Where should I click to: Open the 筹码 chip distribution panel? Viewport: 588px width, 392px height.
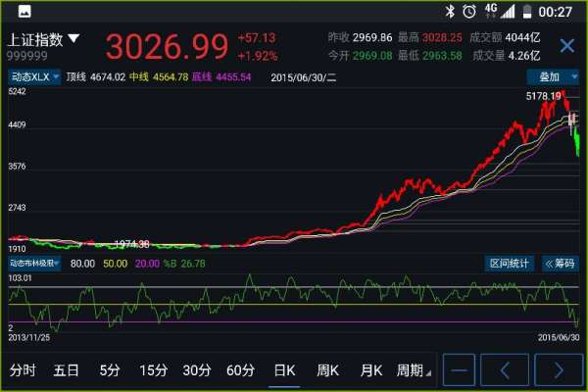(560, 263)
